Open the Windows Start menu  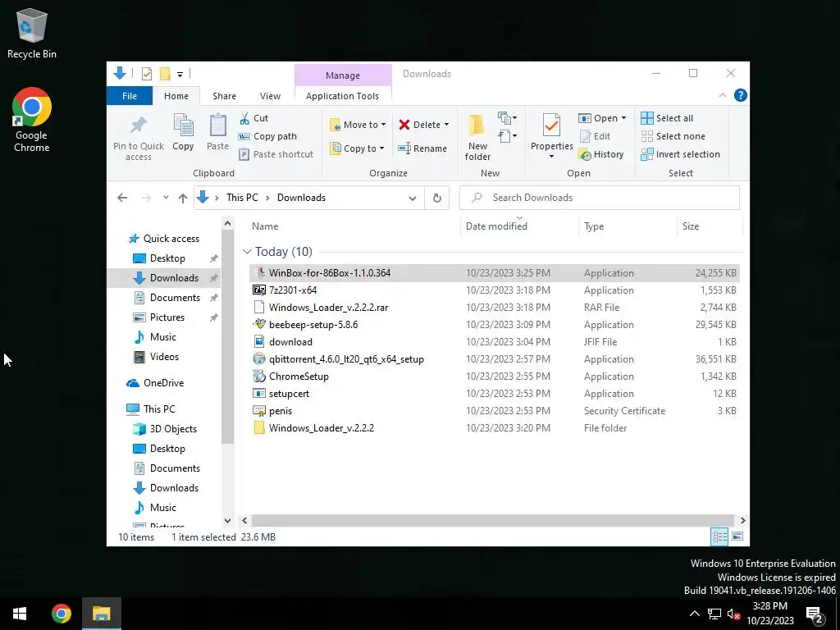[x=20, y=614]
